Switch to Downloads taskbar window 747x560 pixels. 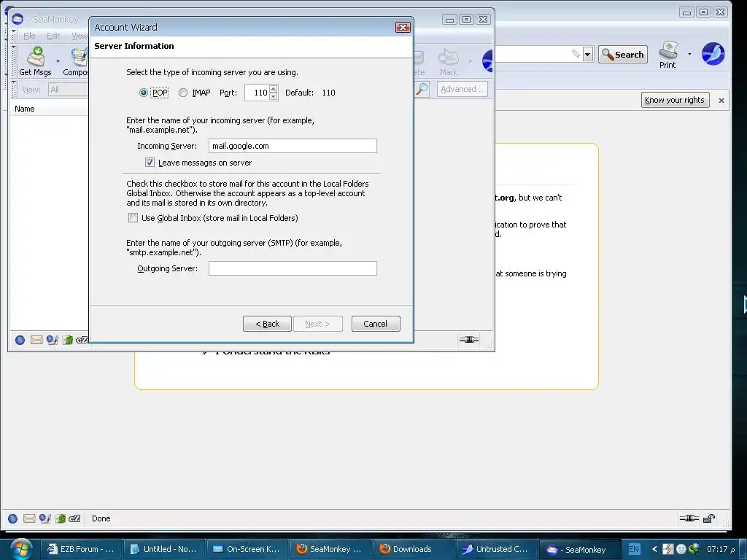click(x=413, y=549)
